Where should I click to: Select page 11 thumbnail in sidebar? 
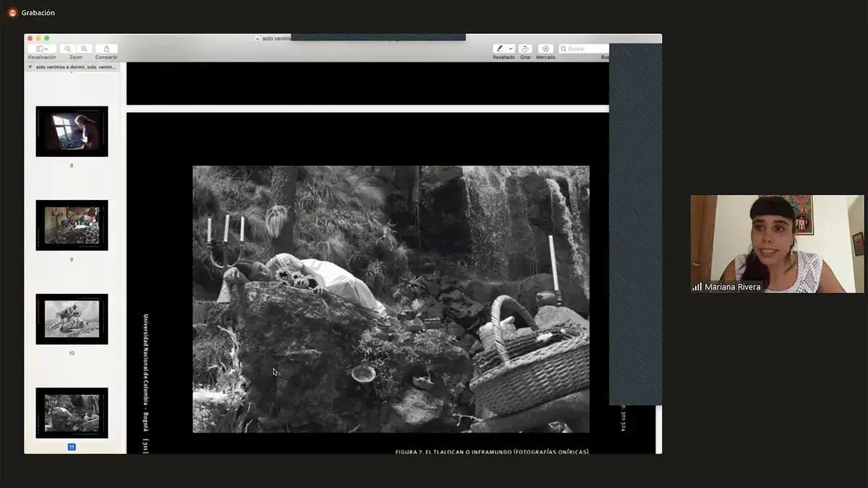point(72,413)
